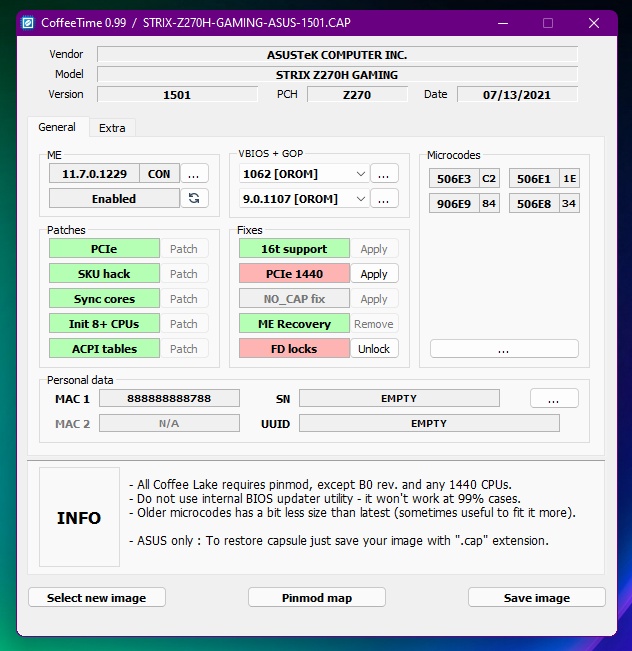Open the VBIOS 1062 [OROM] dropdown

point(304,174)
